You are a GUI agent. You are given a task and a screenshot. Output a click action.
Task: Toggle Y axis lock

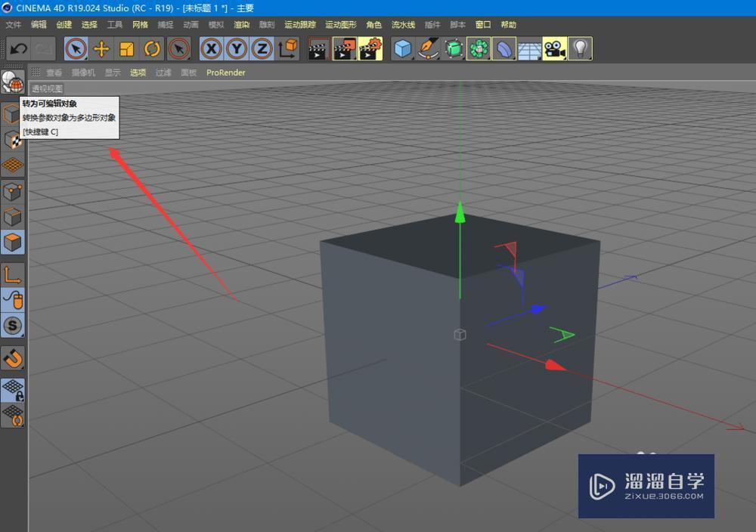pyautogui.click(x=237, y=48)
